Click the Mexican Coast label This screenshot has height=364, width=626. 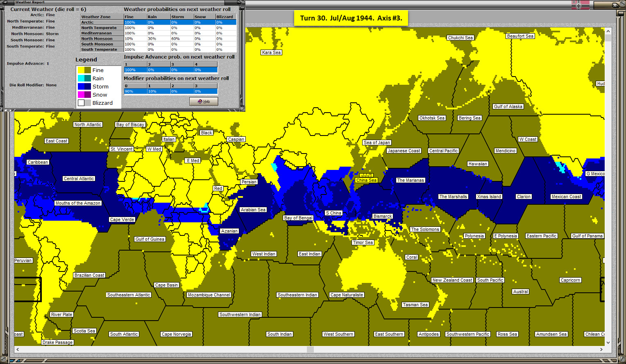pyautogui.click(x=566, y=197)
